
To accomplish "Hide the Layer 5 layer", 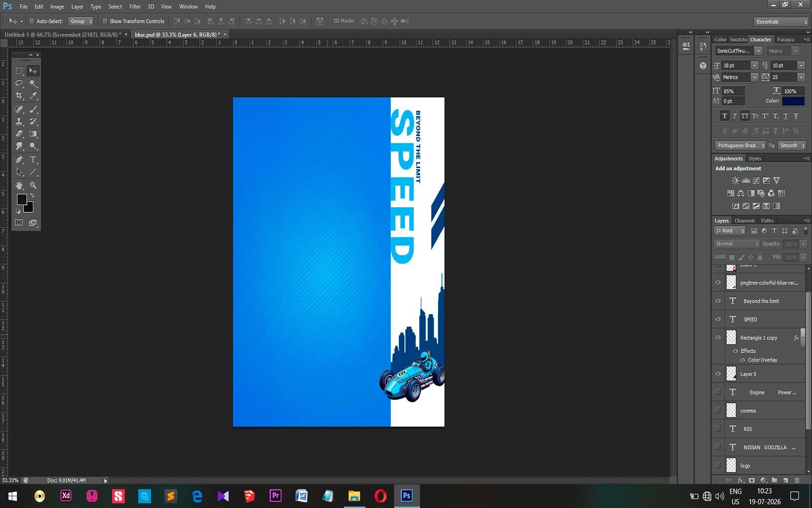I will [x=718, y=374].
